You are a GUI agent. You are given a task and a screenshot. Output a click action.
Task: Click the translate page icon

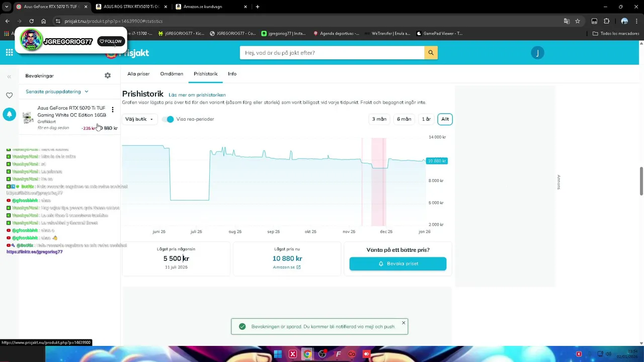click(567, 21)
